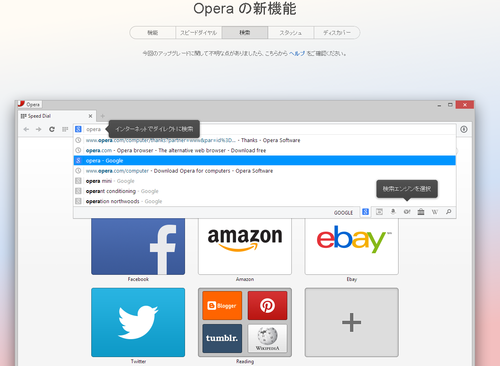
Task: Open Twitter speed dial tile
Action: tap(138, 323)
